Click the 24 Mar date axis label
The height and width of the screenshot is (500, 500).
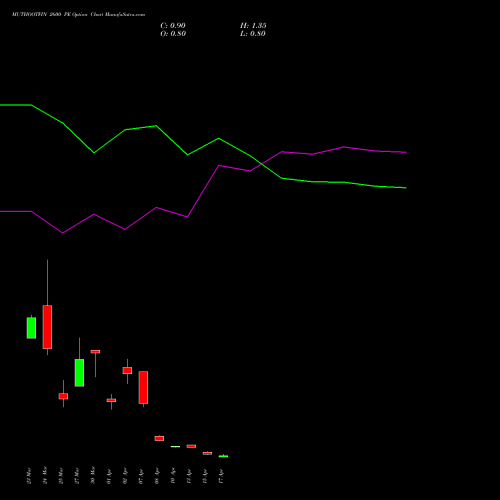[x=45, y=476]
